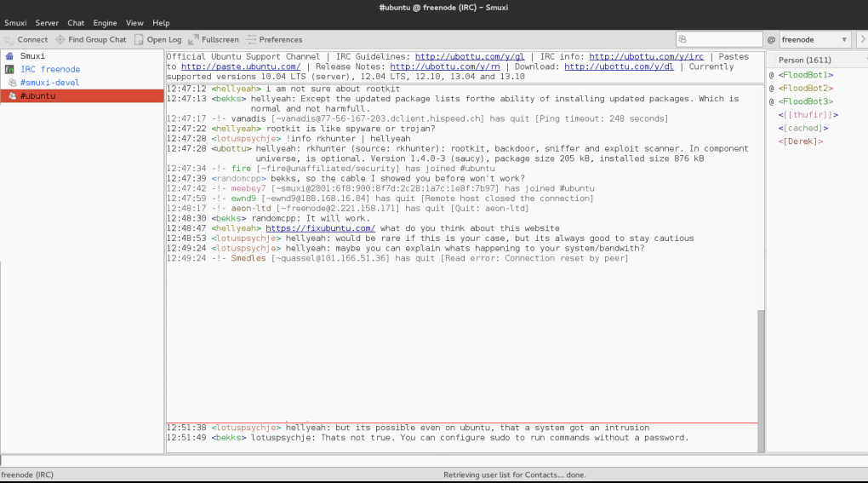
Task: Click the #smuxi-devel group chat icon
Action: 12,83
